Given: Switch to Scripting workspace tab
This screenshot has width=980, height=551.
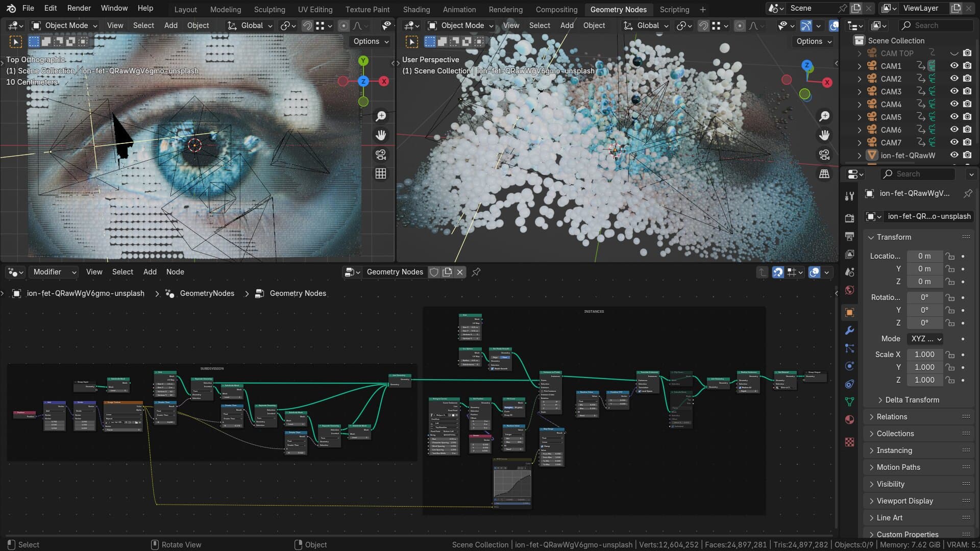Looking at the screenshot, I should (x=674, y=9).
